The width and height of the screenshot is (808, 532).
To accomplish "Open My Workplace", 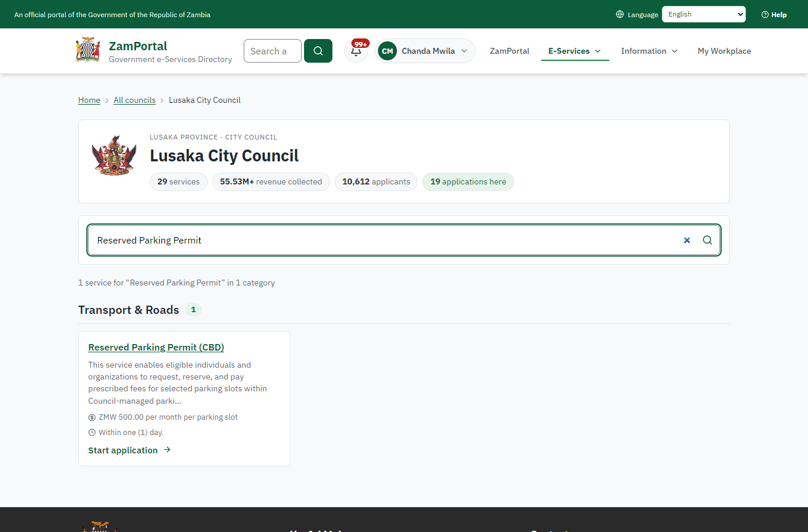I will (724, 51).
